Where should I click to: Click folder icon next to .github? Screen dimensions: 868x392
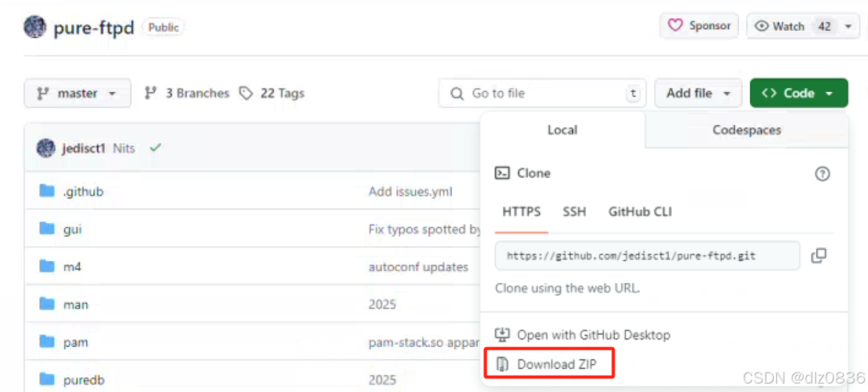tap(47, 191)
